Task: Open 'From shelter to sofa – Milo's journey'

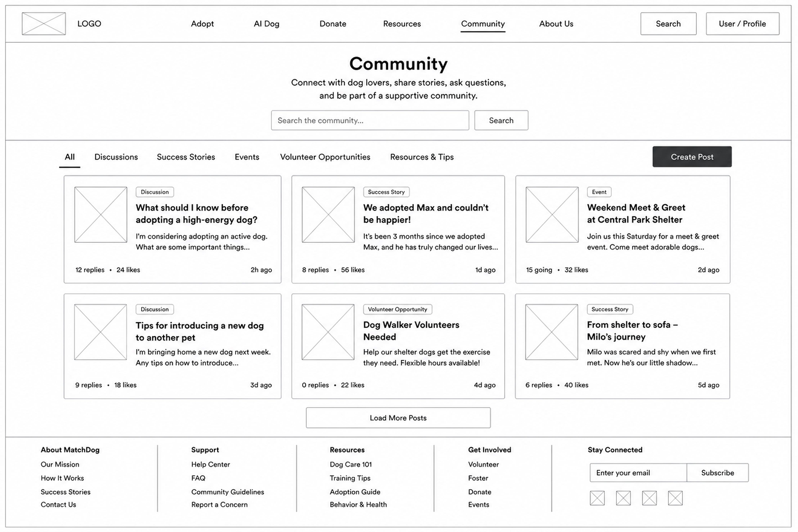Action: click(x=632, y=331)
